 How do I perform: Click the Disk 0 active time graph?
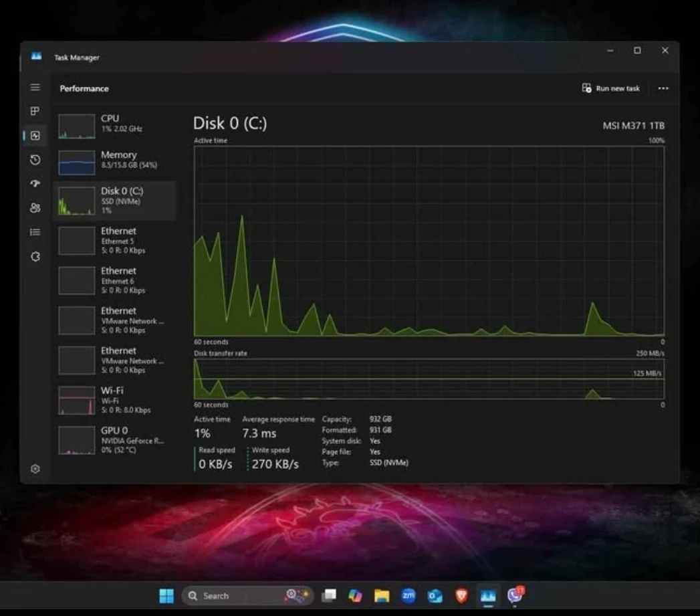click(429, 241)
